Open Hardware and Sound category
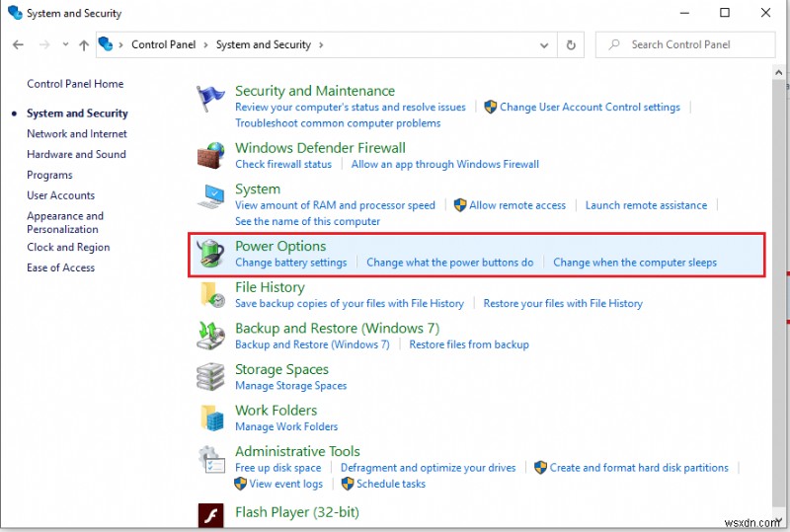This screenshot has height=532, width=790. pos(76,154)
